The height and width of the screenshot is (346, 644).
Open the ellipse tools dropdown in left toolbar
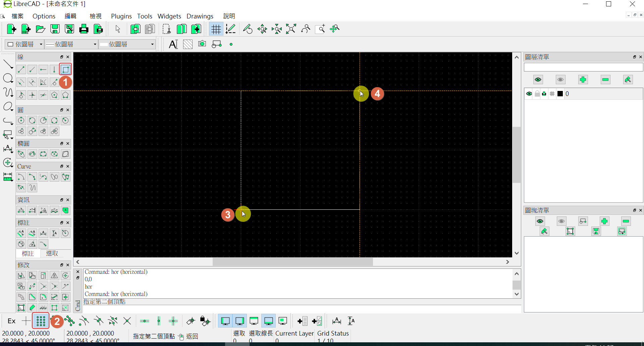(x=8, y=107)
